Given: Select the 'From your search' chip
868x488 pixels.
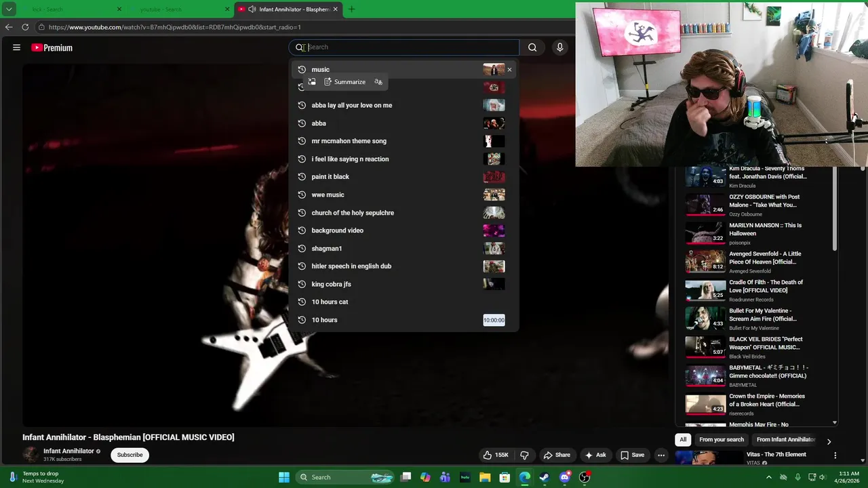Looking at the screenshot, I should (722, 439).
